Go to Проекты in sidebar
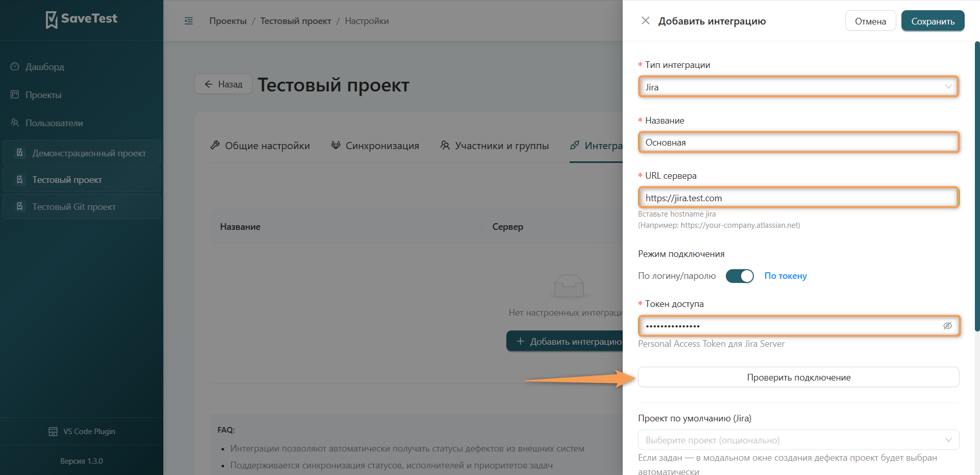Screen dimensions: 980x475 point(43,95)
